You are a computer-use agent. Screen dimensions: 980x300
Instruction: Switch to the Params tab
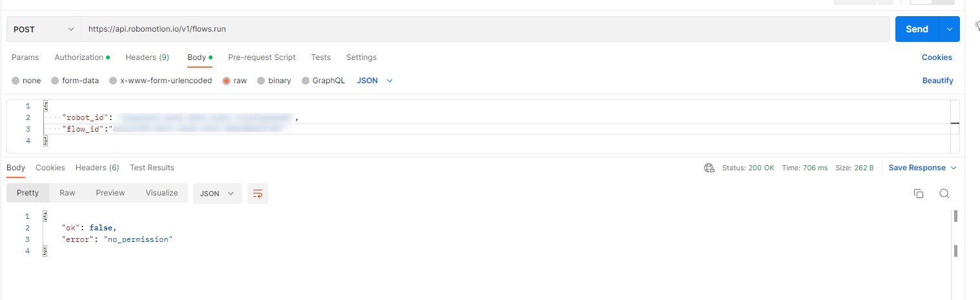click(x=25, y=57)
